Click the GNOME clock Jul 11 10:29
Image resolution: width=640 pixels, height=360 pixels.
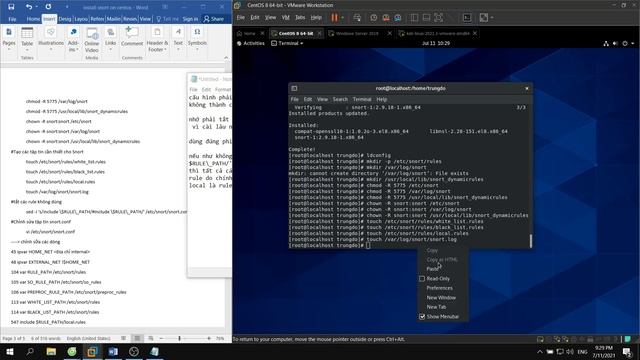436,43
